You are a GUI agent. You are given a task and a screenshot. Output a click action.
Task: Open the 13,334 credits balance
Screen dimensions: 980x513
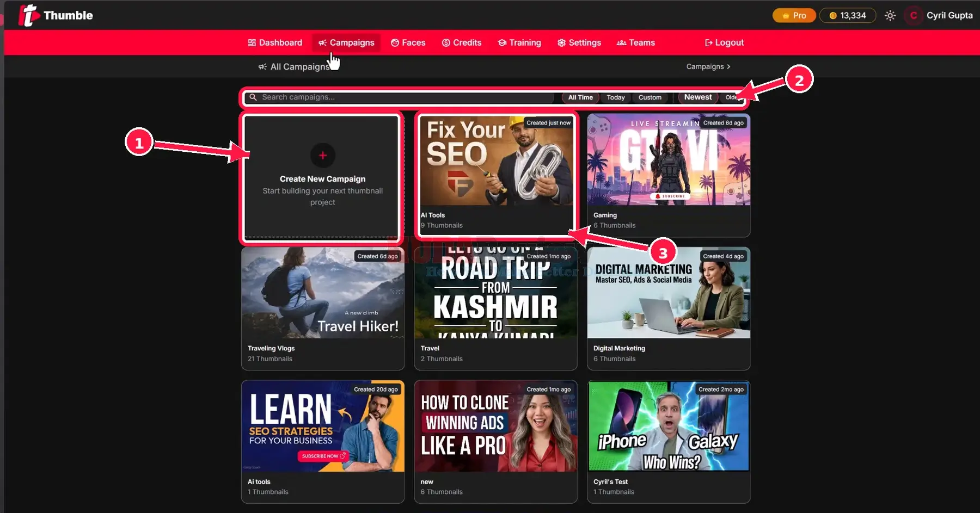(847, 15)
